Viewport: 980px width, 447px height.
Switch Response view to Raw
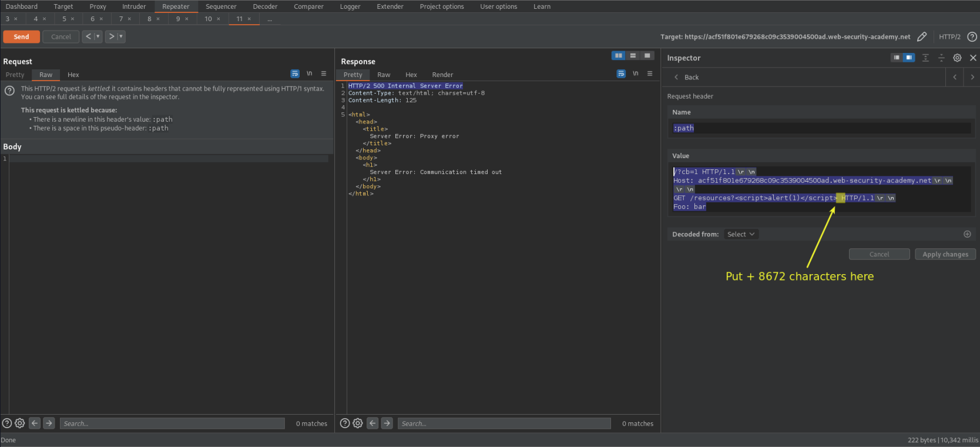(384, 75)
